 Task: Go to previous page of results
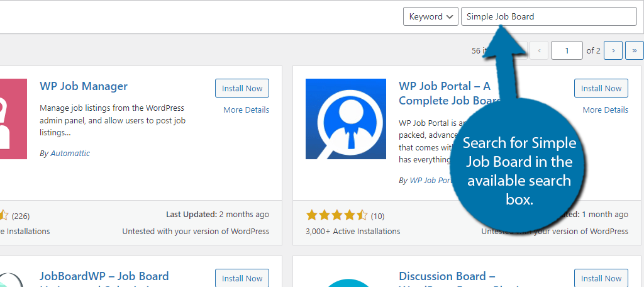tap(539, 50)
